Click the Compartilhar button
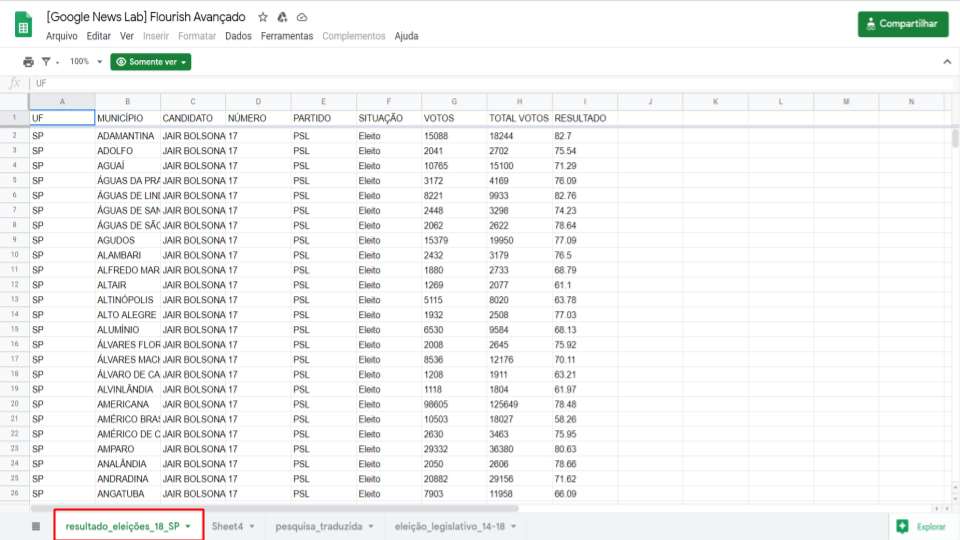Image resolution: width=960 pixels, height=540 pixels. tap(902, 24)
